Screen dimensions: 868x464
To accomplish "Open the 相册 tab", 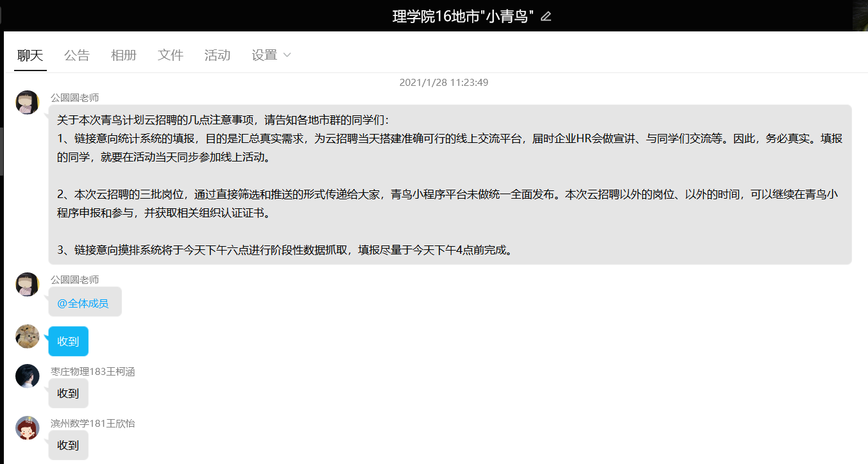I will point(124,55).
